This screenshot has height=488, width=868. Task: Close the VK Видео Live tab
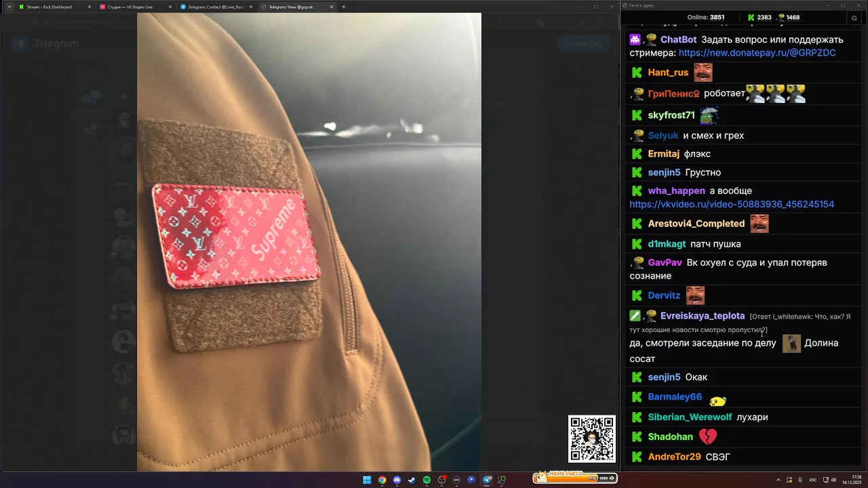pos(170,7)
